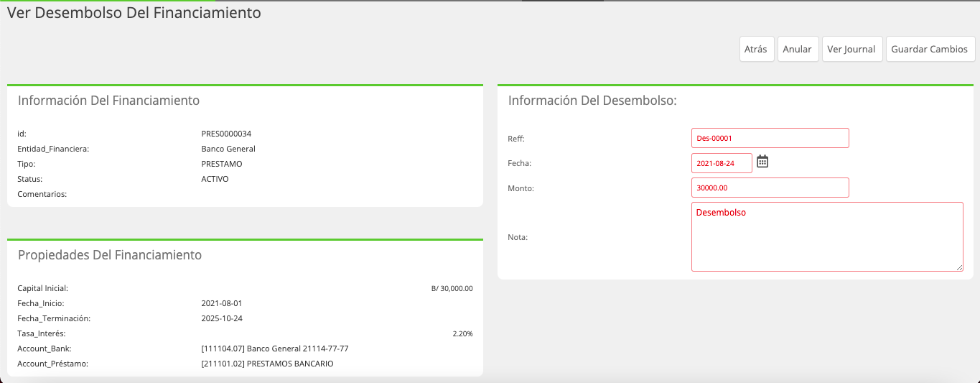Click the Información Del Financiamiento heading
The height and width of the screenshot is (383, 980).
click(x=108, y=101)
